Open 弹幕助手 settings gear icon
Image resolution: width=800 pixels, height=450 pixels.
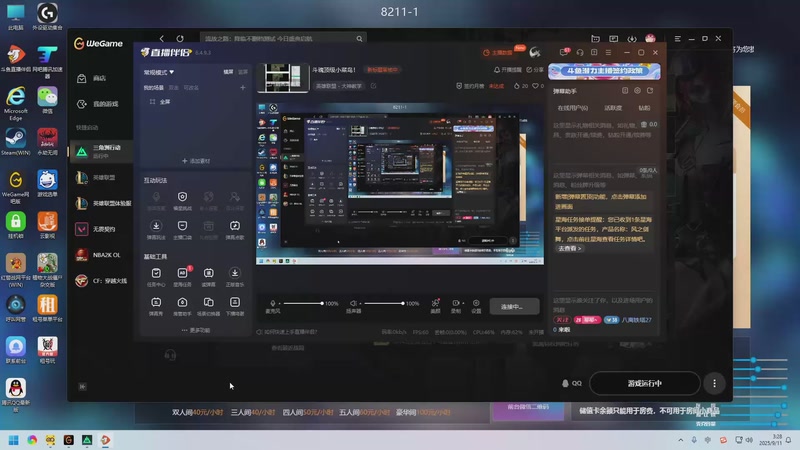pos(637,90)
